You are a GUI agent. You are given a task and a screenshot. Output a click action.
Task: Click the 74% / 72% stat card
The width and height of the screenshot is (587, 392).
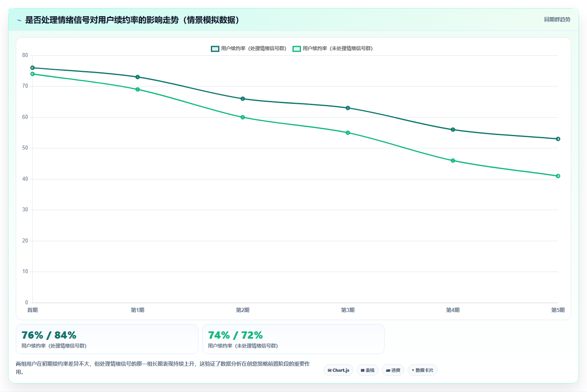point(293,339)
